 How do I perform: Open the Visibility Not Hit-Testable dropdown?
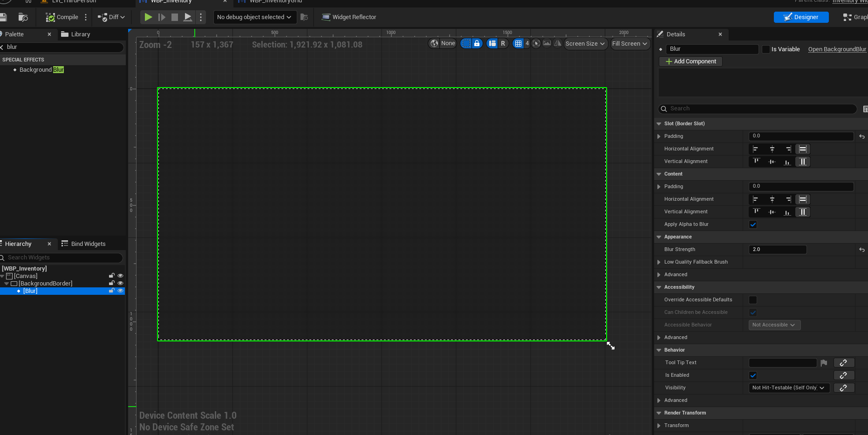789,388
